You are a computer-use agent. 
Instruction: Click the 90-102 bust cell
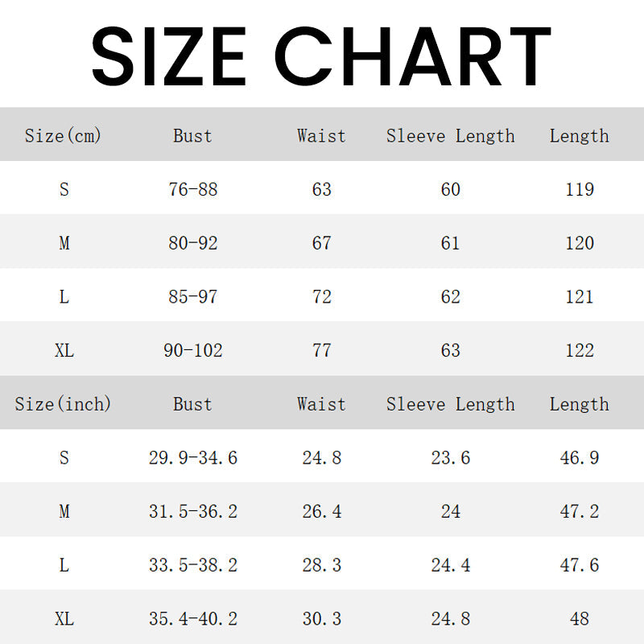click(x=193, y=351)
